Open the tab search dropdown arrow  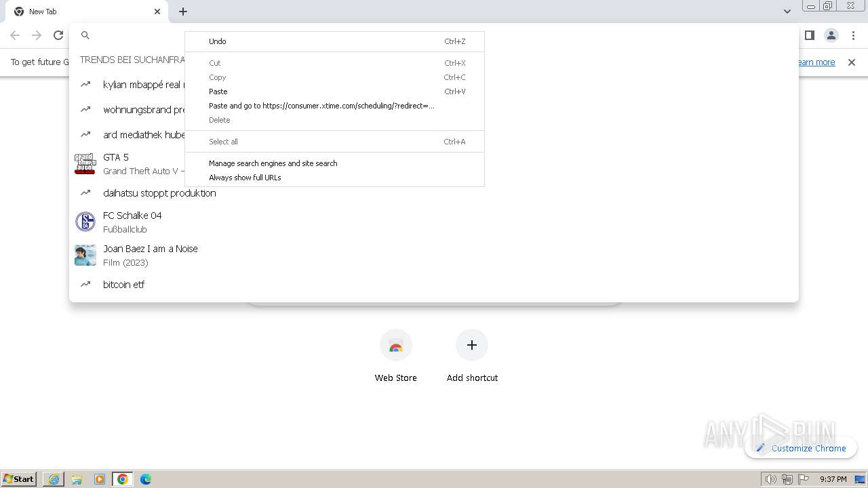[787, 12]
